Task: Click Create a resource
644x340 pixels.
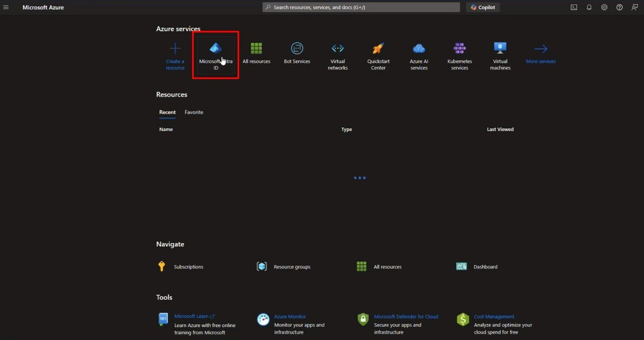Action: (x=175, y=56)
